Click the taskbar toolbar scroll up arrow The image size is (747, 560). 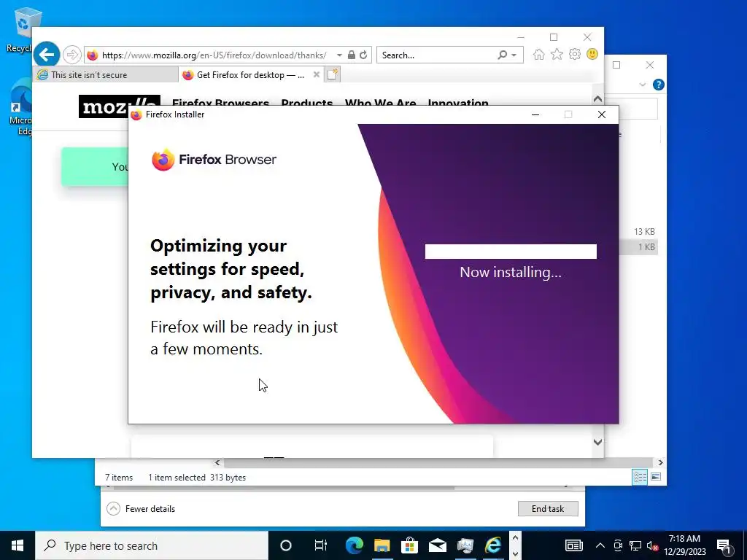(515, 537)
